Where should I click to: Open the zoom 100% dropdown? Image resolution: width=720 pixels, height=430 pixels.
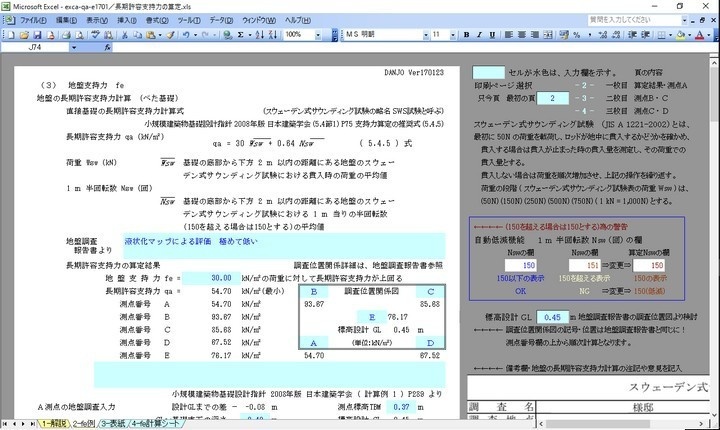(x=318, y=35)
